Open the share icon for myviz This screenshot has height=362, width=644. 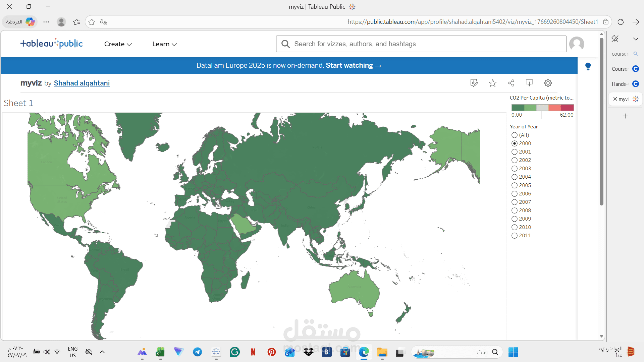pyautogui.click(x=511, y=83)
